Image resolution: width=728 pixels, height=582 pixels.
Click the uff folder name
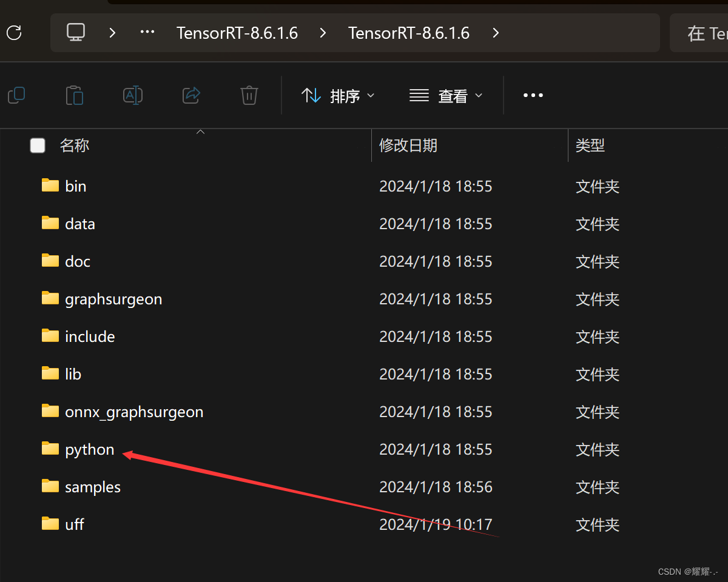pyautogui.click(x=75, y=524)
